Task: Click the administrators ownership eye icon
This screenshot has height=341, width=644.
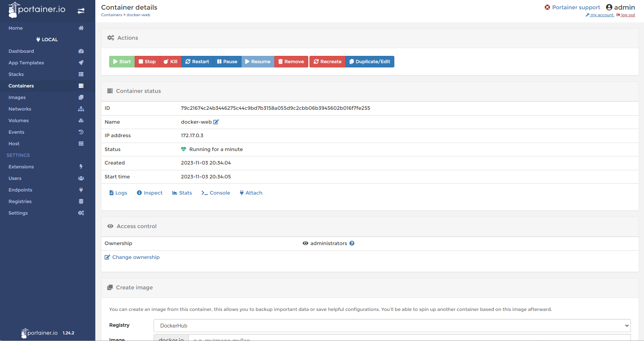Action: [306, 244]
